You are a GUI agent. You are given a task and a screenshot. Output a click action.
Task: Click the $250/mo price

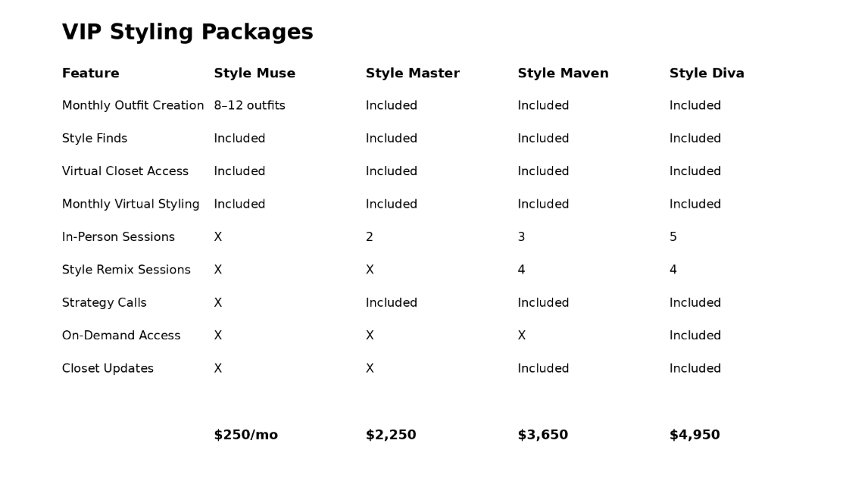pos(245,435)
